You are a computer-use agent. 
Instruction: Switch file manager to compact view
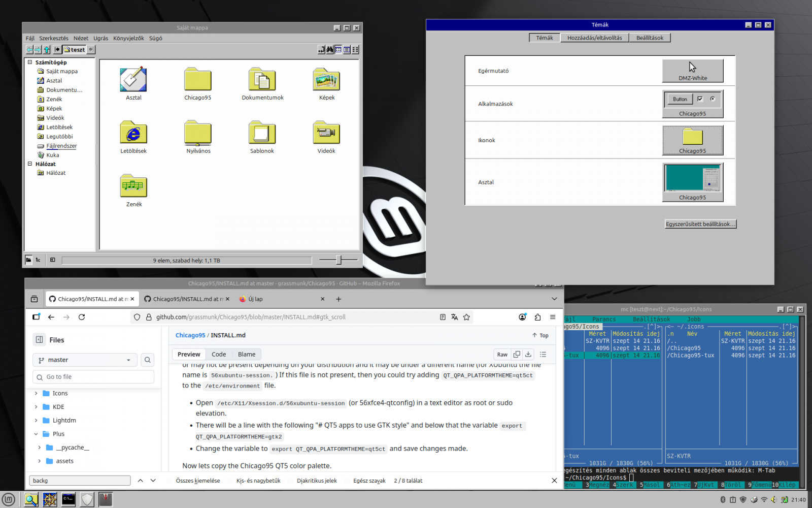pyautogui.click(x=355, y=49)
